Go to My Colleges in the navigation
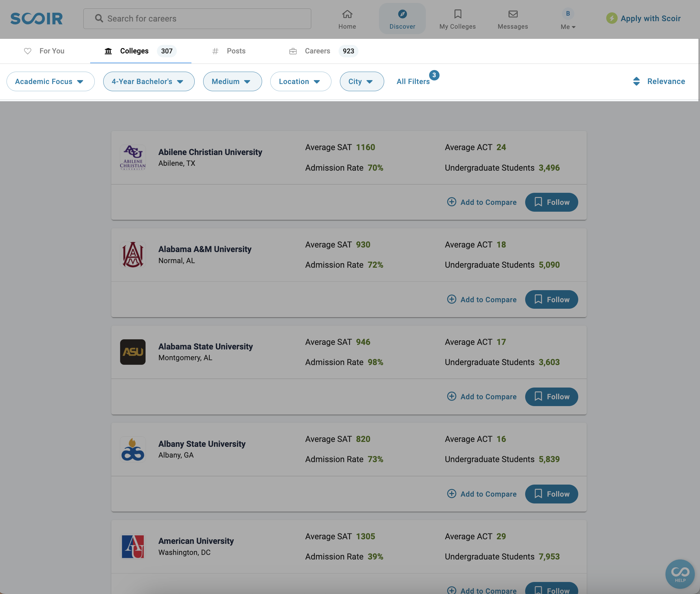Image resolution: width=700 pixels, height=594 pixels. [457, 19]
